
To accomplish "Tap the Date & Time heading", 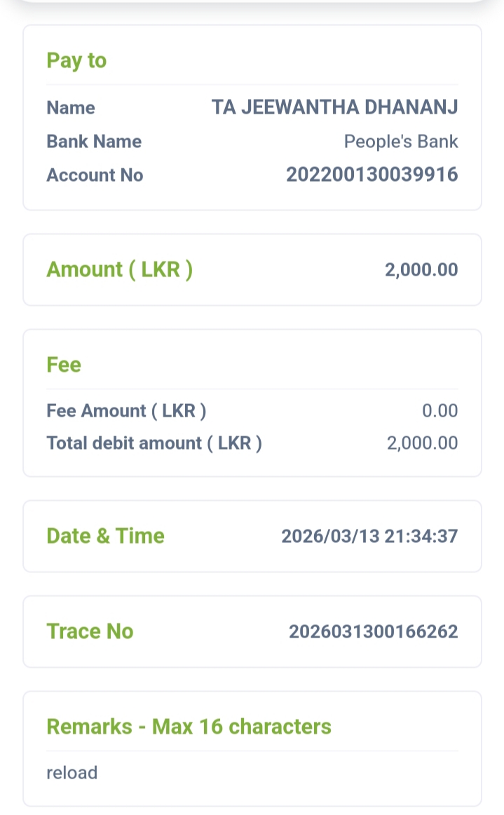I will 105,536.
